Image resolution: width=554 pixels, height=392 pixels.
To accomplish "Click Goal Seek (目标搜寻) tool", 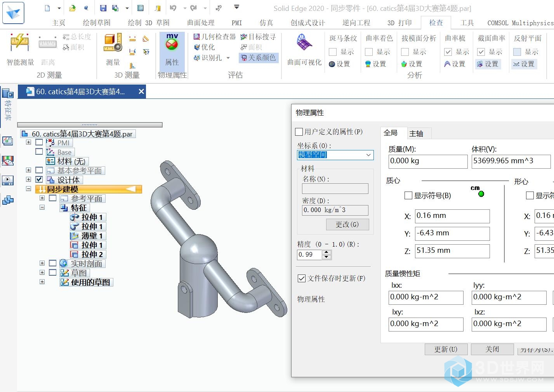I will pyautogui.click(x=258, y=37).
